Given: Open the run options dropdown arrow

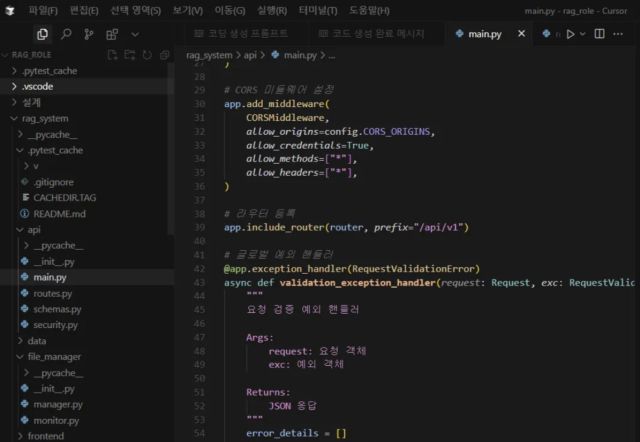Looking at the screenshot, I should coord(585,34).
